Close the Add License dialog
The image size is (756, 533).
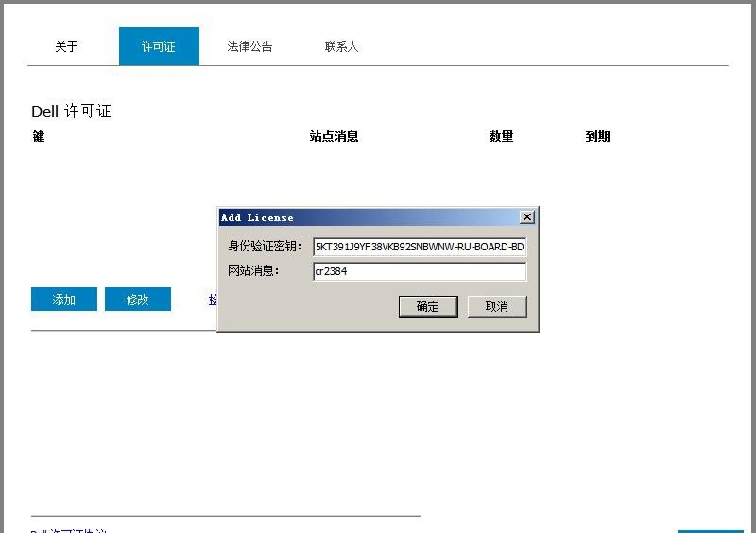click(x=527, y=217)
